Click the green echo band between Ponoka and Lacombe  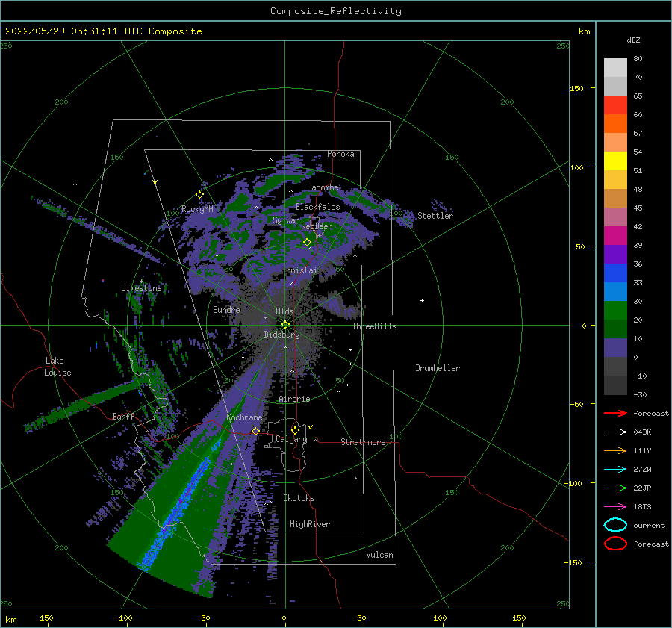281,180
